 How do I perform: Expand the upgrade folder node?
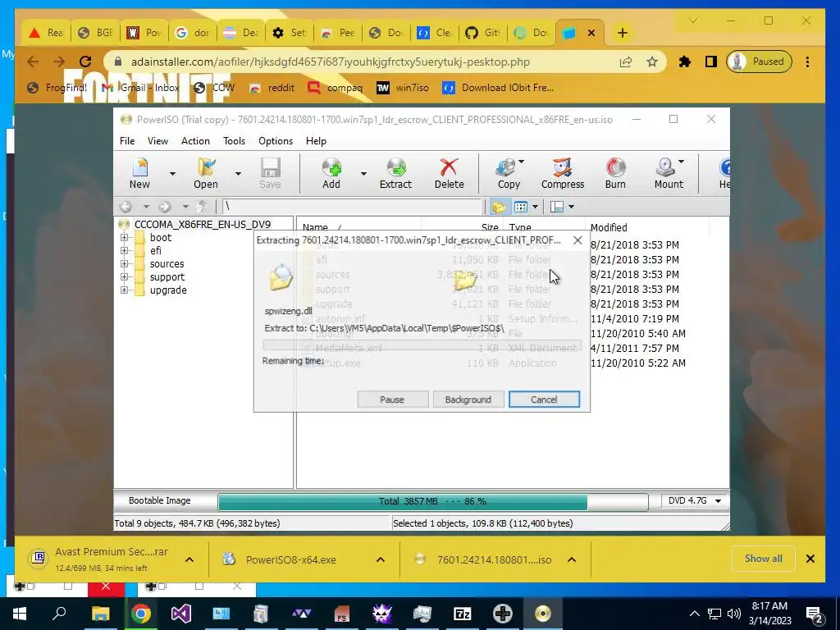coord(125,290)
